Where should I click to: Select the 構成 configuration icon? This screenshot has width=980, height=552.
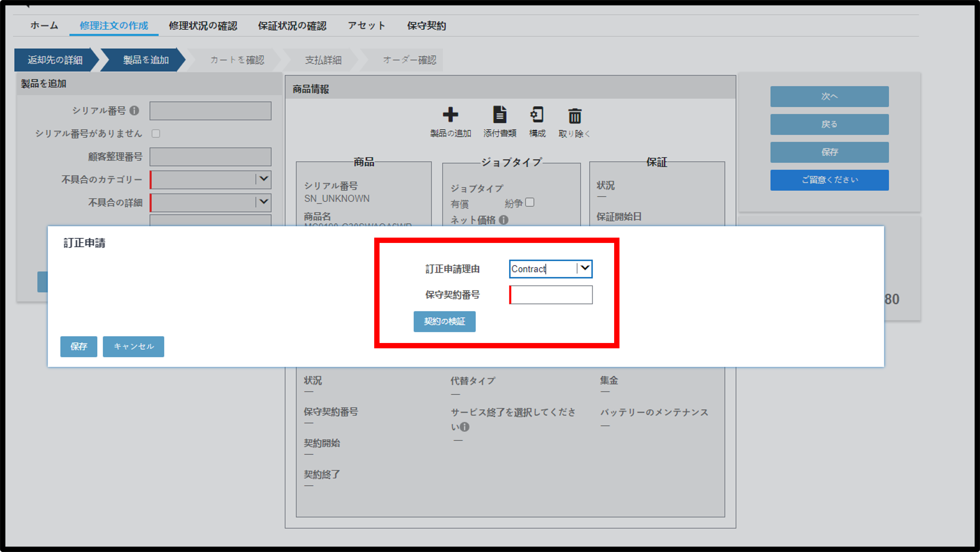(x=537, y=115)
